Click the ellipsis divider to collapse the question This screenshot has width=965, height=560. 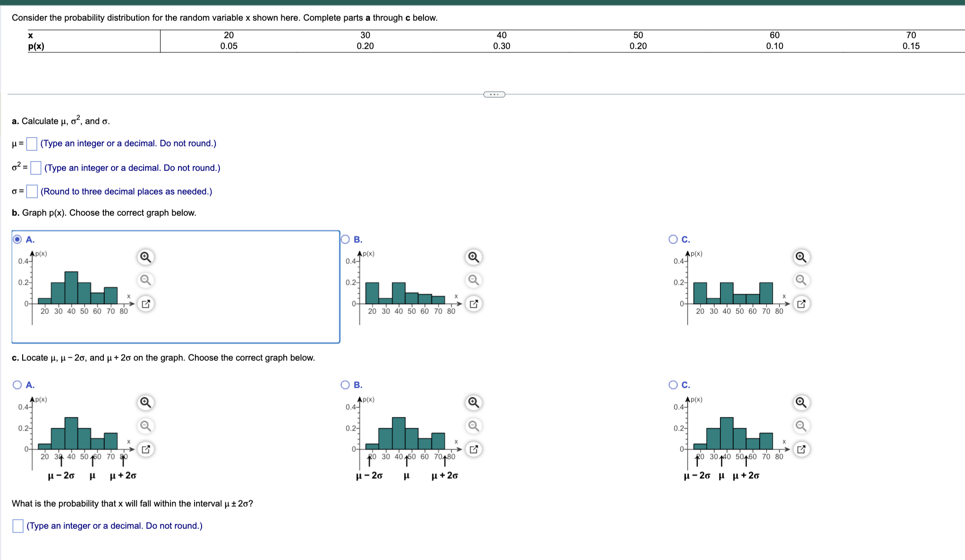(x=493, y=94)
